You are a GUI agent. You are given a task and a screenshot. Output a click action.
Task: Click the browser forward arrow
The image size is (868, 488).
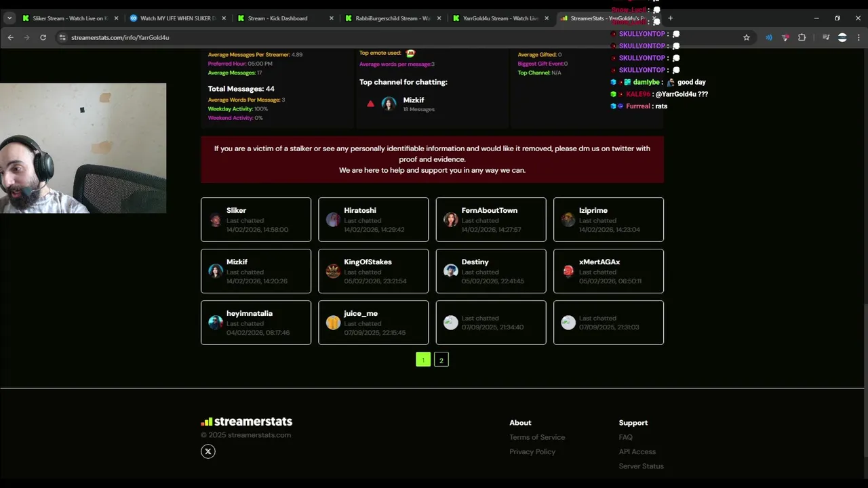tap(26, 37)
